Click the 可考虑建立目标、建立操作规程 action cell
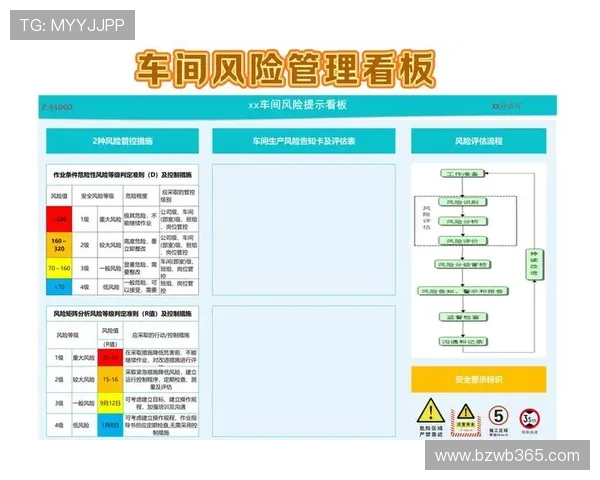Viewport: 600px width, 480px height. (161, 403)
